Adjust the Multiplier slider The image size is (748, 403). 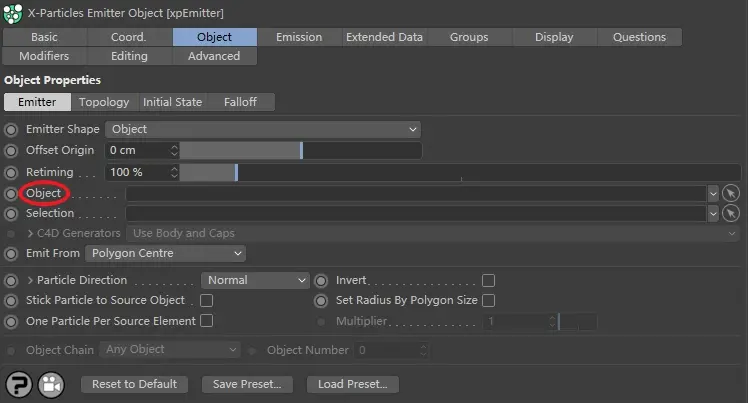pyautogui.click(x=578, y=321)
